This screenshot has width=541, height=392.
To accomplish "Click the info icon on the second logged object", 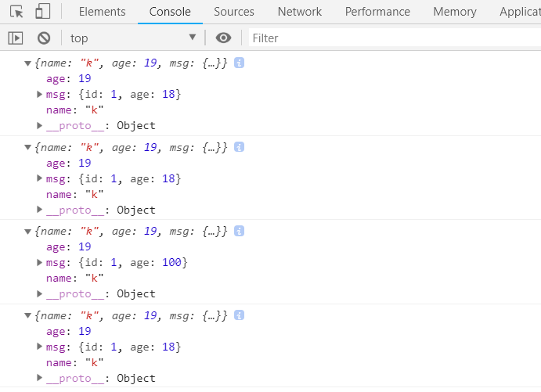I will (240, 147).
